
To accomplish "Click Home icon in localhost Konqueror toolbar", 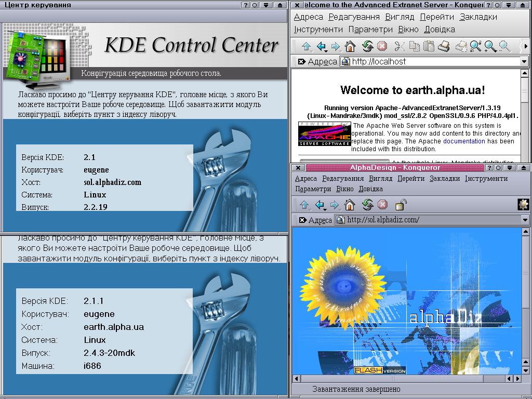I will tap(350, 47).
